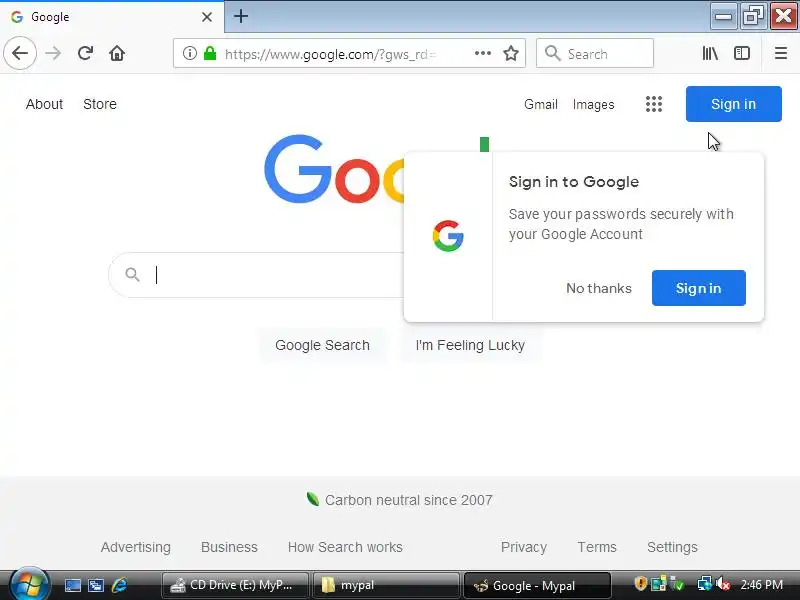Click the Google logo in sign-in popup
Viewport: 800px width, 600px height.
448,236
